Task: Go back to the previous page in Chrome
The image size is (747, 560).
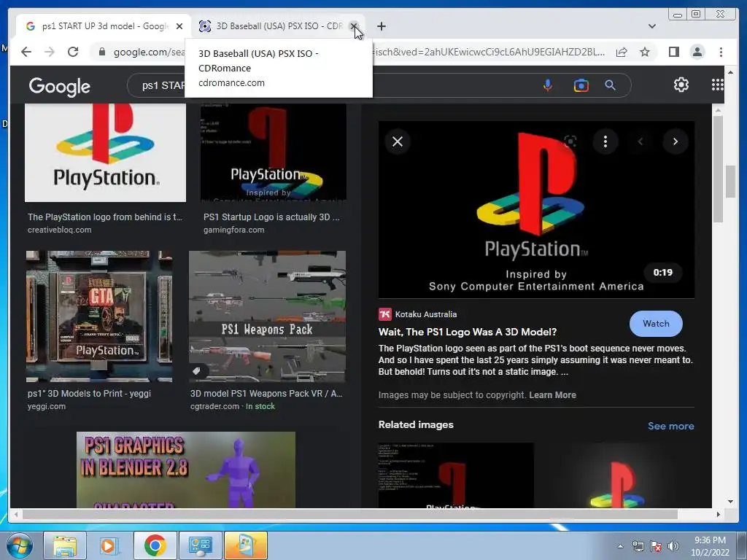Action: point(26,52)
